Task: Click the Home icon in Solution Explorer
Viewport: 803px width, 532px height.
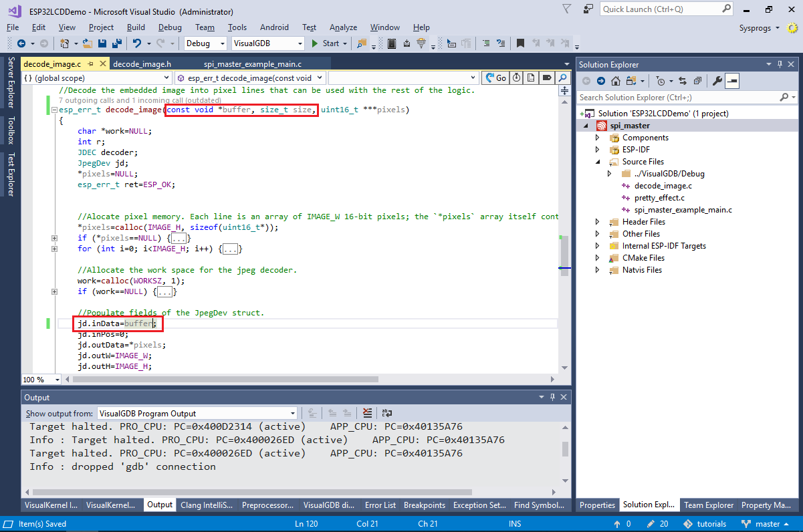Action: (x=616, y=81)
